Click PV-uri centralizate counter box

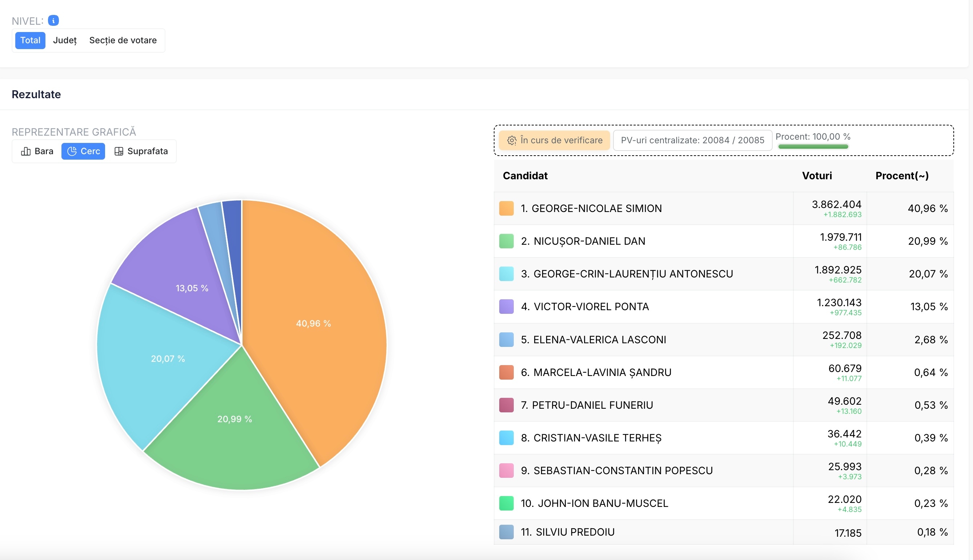click(692, 140)
